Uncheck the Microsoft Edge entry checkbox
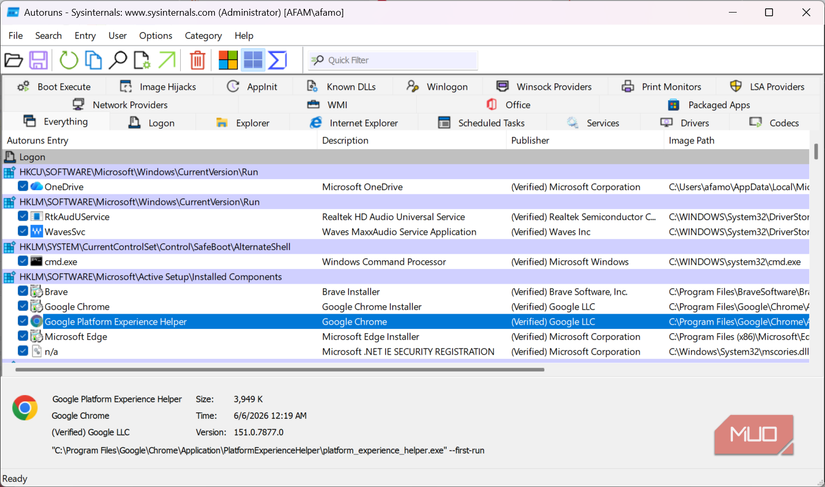This screenshot has width=825, height=487. tap(23, 336)
